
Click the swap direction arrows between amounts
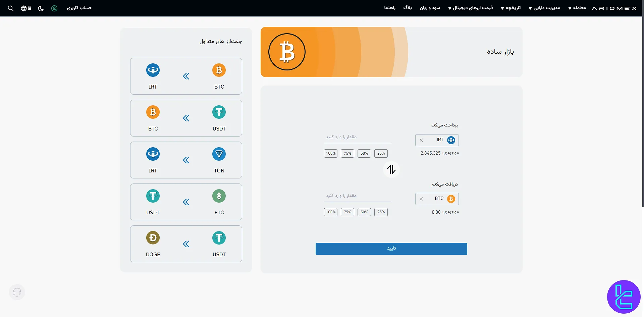click(391, 169)
